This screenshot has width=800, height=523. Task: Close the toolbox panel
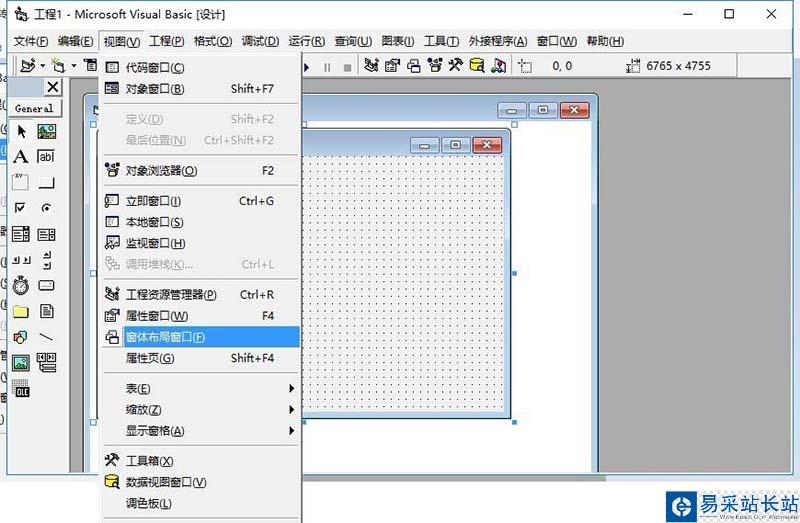[53, 87]
